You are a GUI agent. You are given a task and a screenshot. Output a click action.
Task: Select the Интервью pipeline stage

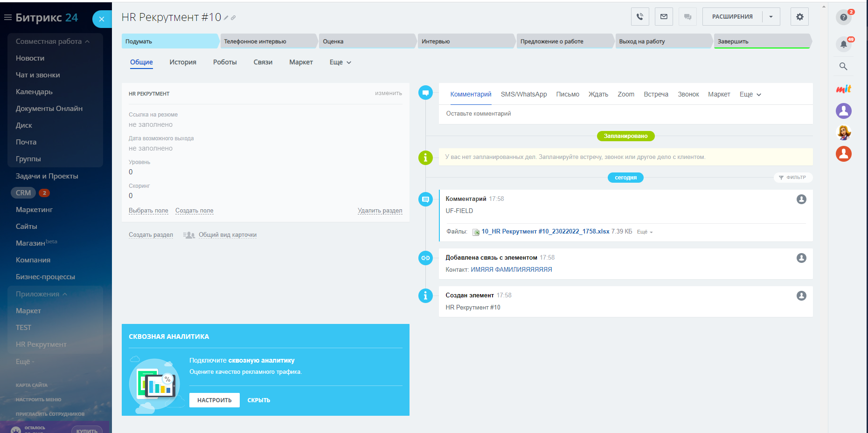coord(465,41)
